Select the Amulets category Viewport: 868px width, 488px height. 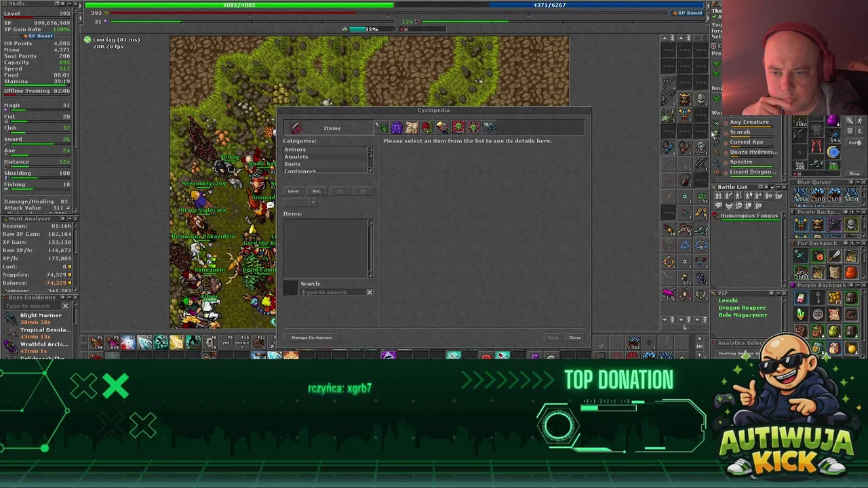(x=325, y=157)
